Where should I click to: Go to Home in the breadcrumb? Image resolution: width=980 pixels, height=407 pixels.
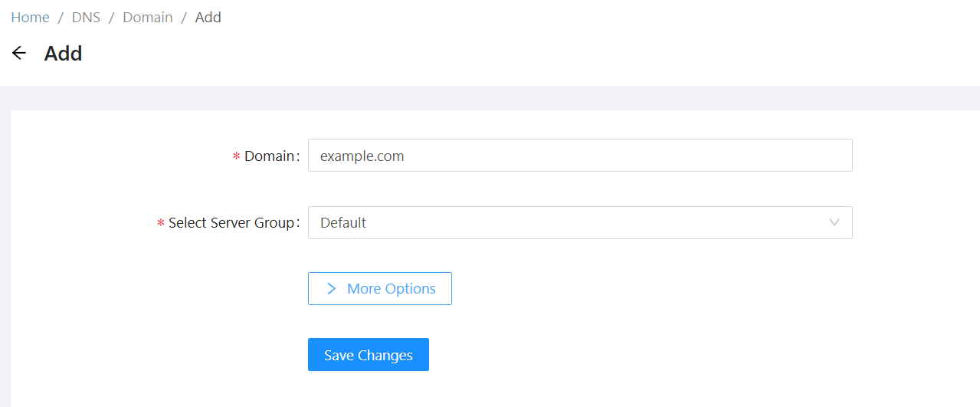30,18
